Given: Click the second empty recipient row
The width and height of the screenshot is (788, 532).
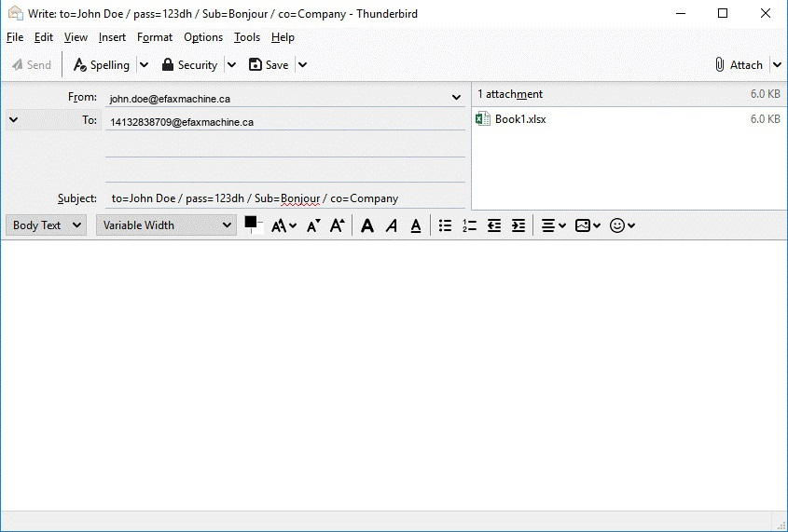Looking at the screenshot, I should [x=285, y=171].
